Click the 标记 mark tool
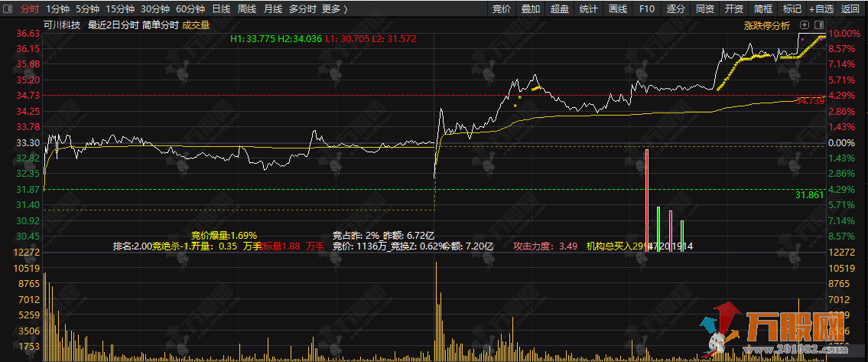The image size is (868, 362). coord(792,9)
